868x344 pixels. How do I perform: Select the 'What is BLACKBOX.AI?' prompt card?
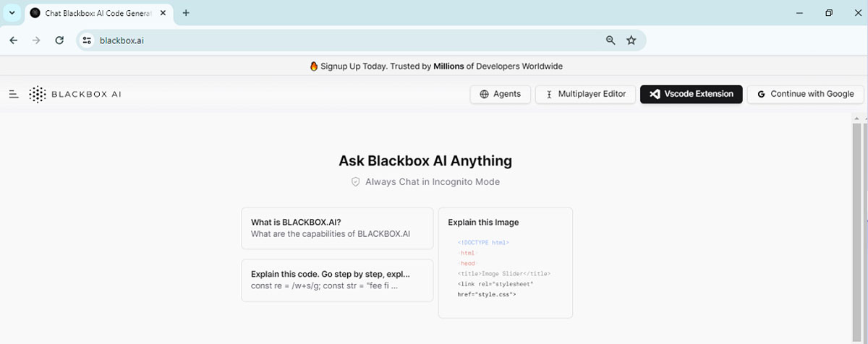pyautogui.click(x=337, y=228)
